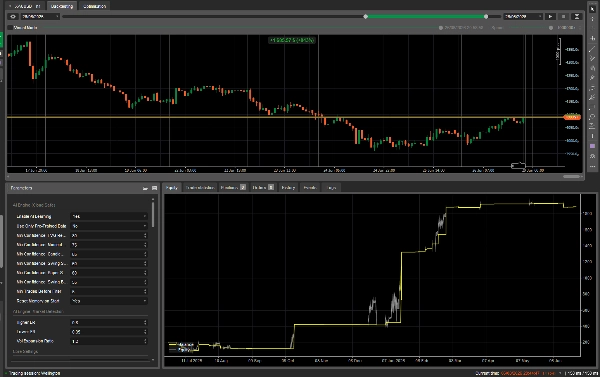The width and height of the screenshot is (600, 377).
Task: Open the Events tab
Action: coord(310,188)
